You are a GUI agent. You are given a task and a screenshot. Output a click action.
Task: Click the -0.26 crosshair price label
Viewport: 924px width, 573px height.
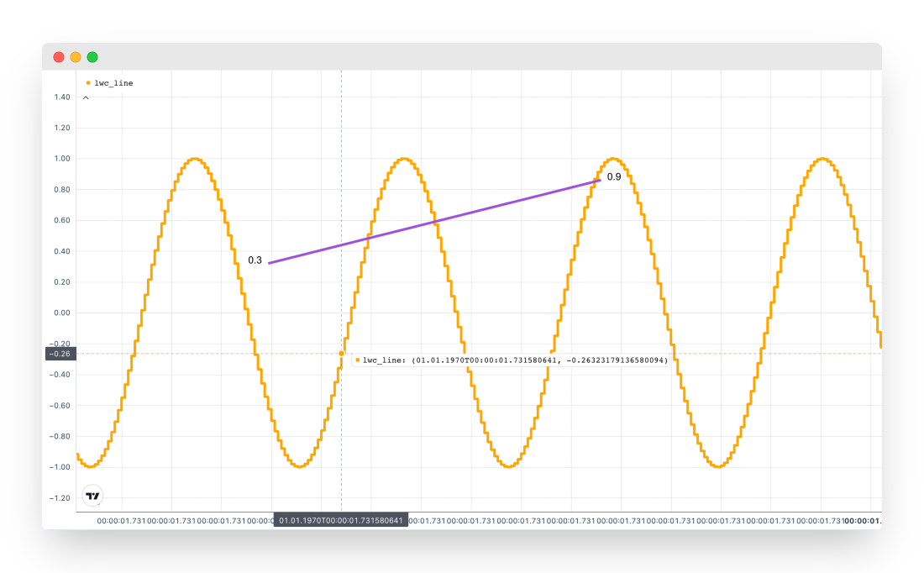(x=60, y=354)
